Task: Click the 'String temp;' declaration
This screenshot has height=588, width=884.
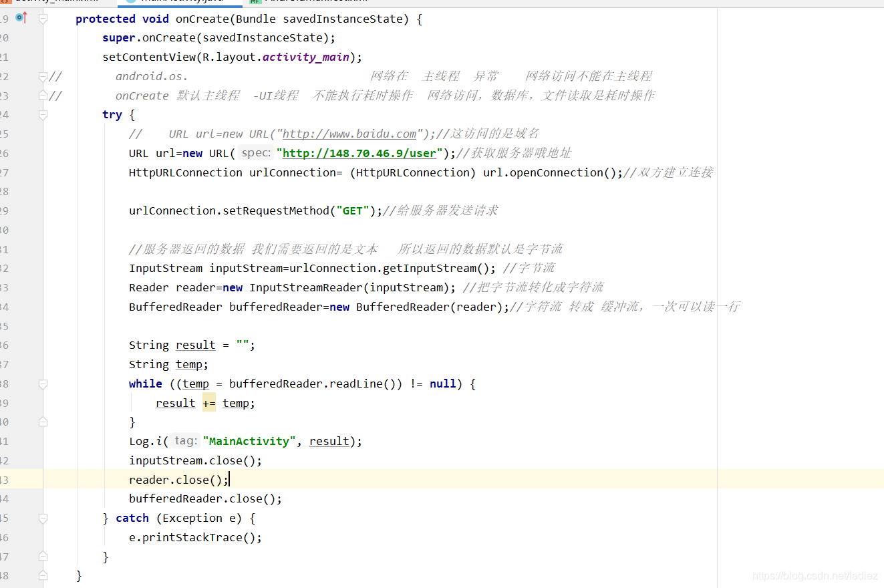Action: (x=168, y=365)
